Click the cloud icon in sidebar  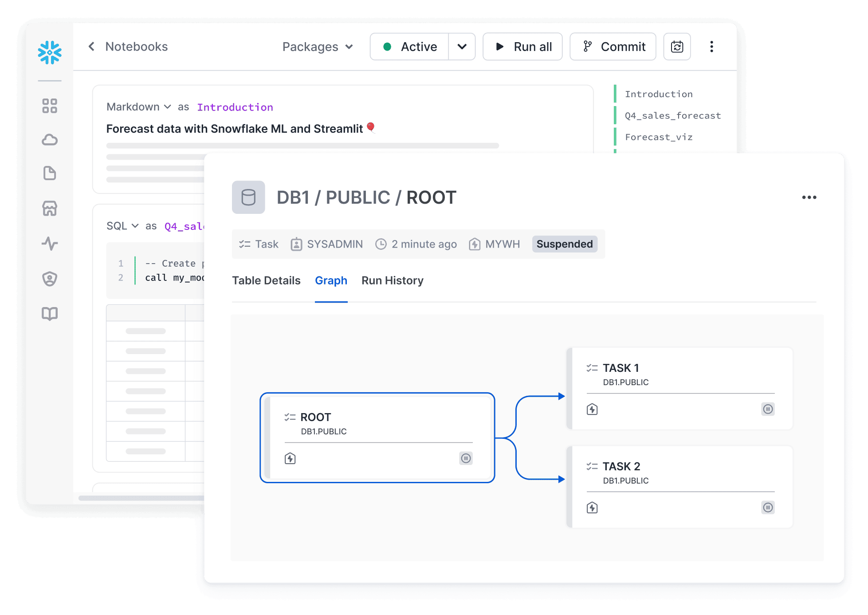point(50,140)
